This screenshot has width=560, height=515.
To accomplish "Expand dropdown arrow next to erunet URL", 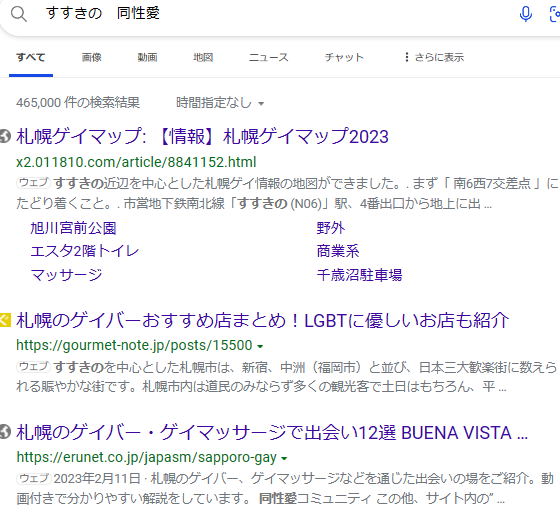I will tap(284, 458).
